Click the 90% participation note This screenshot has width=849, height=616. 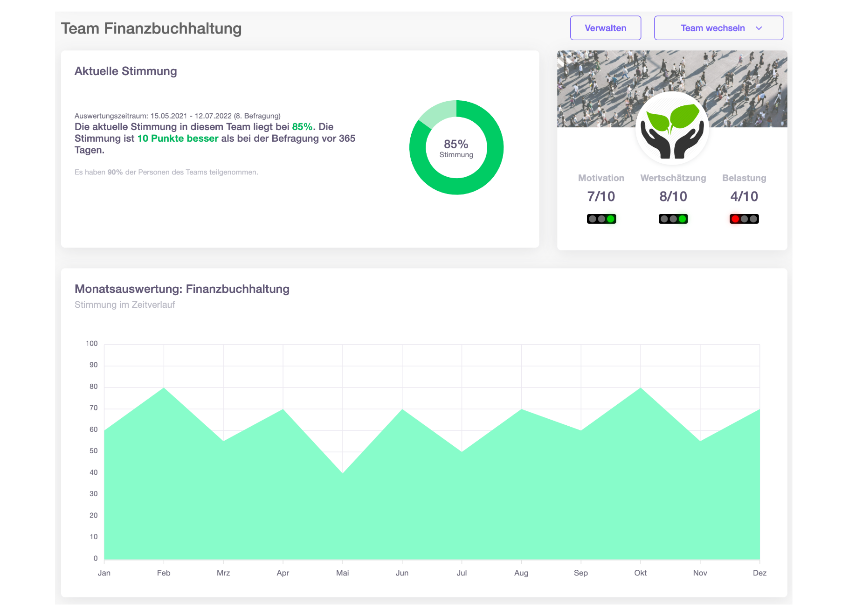coord(166,172)
